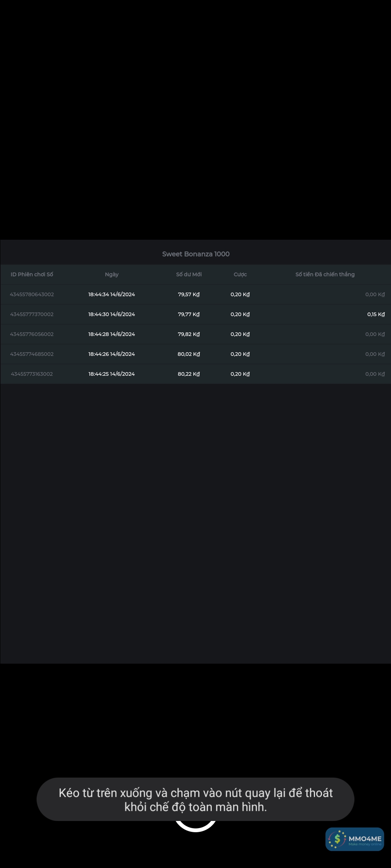Click bet 0,20 Kđ in the 18:44:30 row
This screenshot has height=868, width=391.
pyautogui.click(x=240, y=314)
